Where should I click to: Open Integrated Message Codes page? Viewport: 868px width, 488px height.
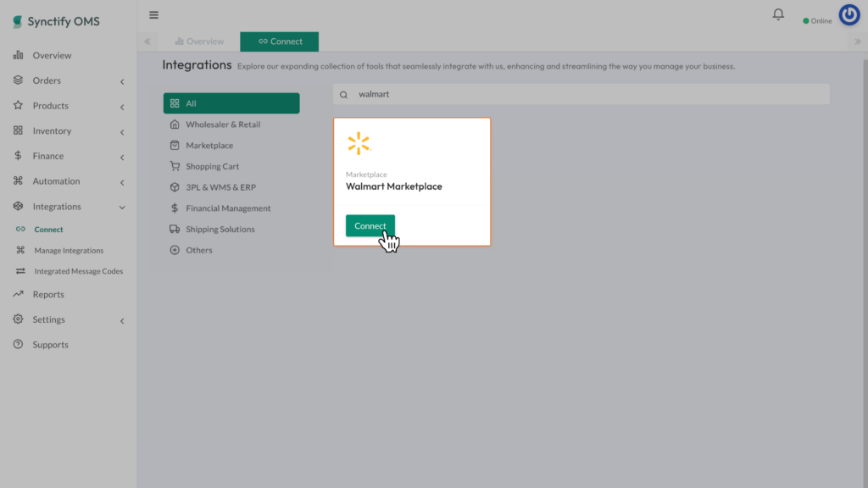[x=78, y=271]
